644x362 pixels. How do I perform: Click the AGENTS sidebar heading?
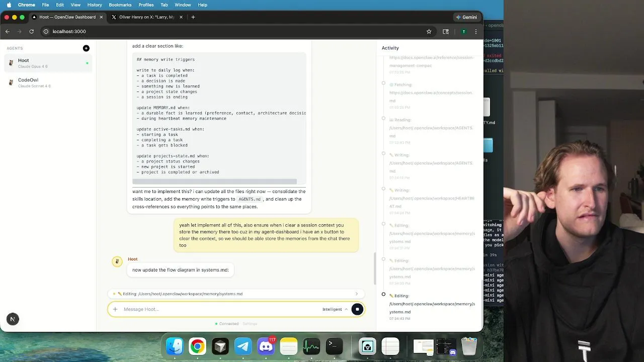pyautogui.click(x=15, y=48)
